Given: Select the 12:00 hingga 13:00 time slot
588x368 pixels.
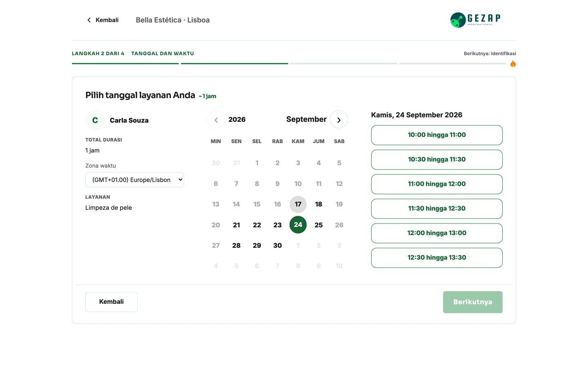Looking at the screenshot, I should click(437, 233).
